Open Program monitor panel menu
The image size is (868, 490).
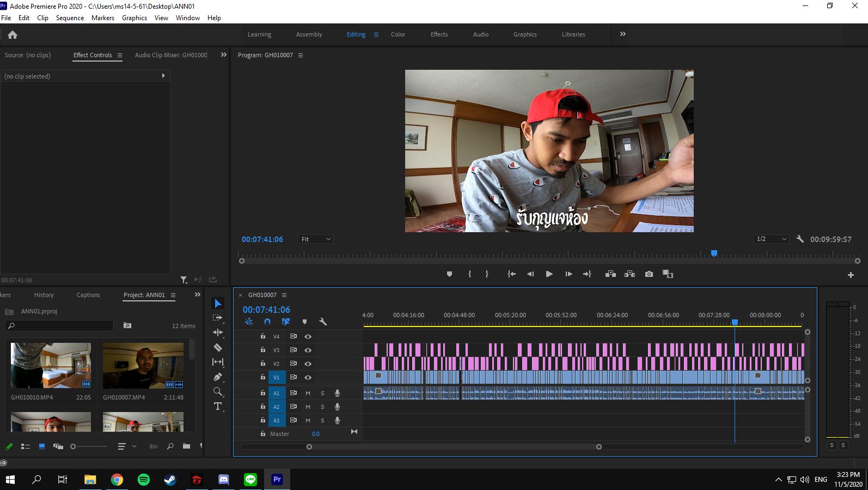[x=300, y=55]
